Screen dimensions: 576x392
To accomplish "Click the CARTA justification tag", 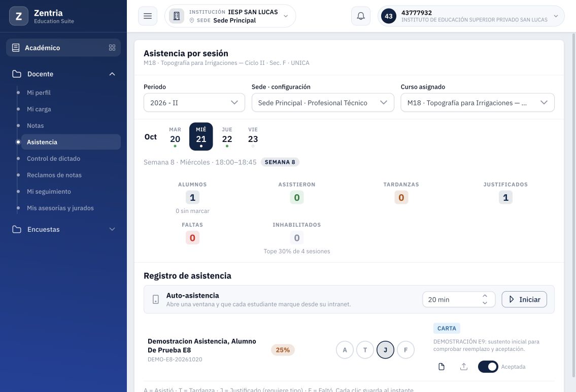I will pyautogui.click(x=447, y=329).
